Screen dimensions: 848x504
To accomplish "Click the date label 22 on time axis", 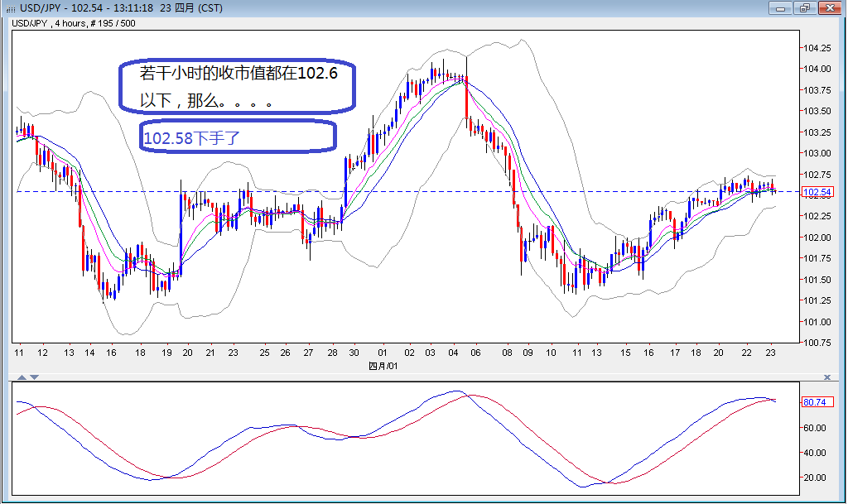I will pos(746,353).
